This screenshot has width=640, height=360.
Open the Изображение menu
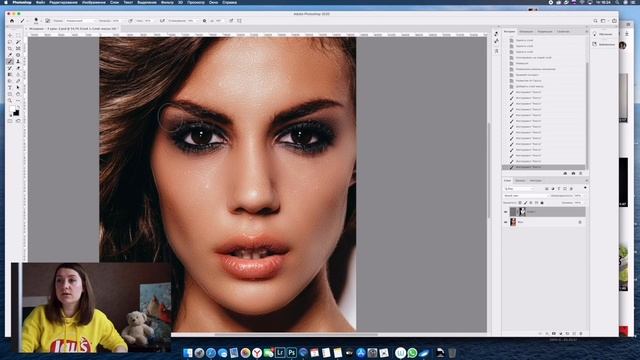[94, 2]
